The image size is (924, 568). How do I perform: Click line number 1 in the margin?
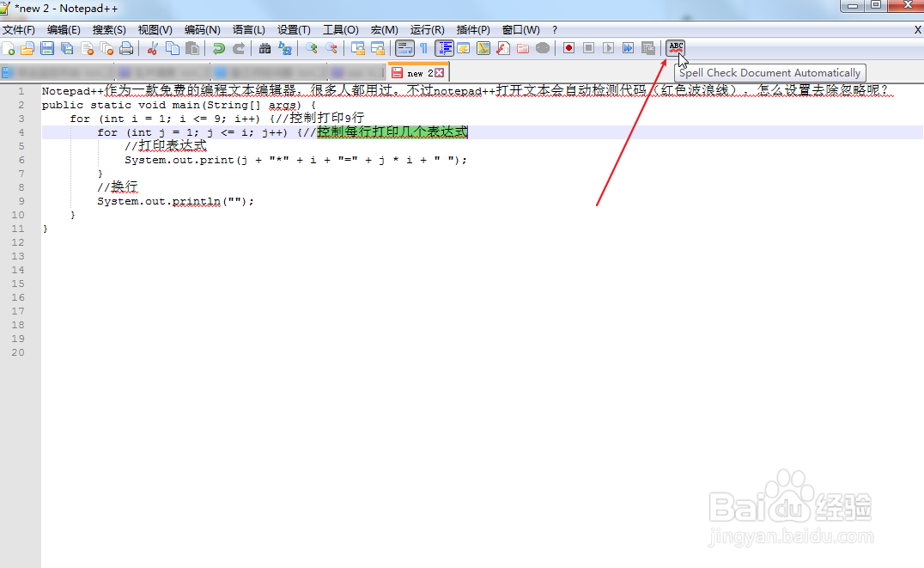[21, 91]
